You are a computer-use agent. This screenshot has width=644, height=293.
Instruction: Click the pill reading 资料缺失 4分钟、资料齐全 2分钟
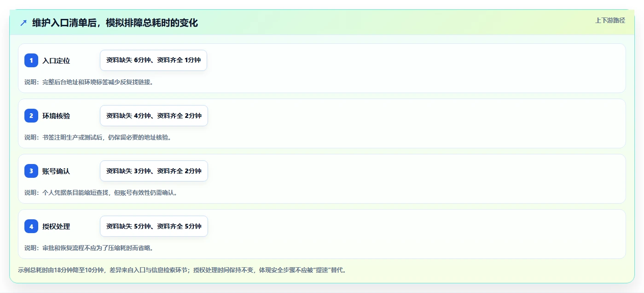tap(154, 116)
